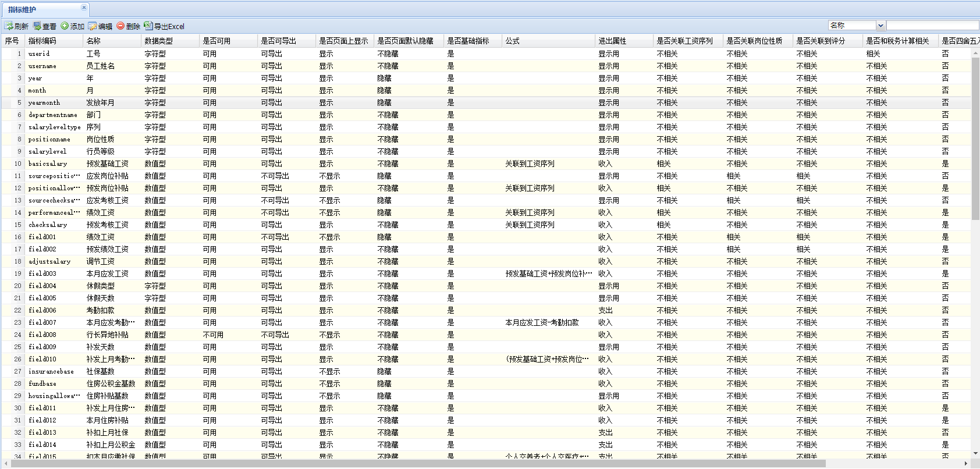Click the vertical scrollbar up arrow

[x=975, y=53]
